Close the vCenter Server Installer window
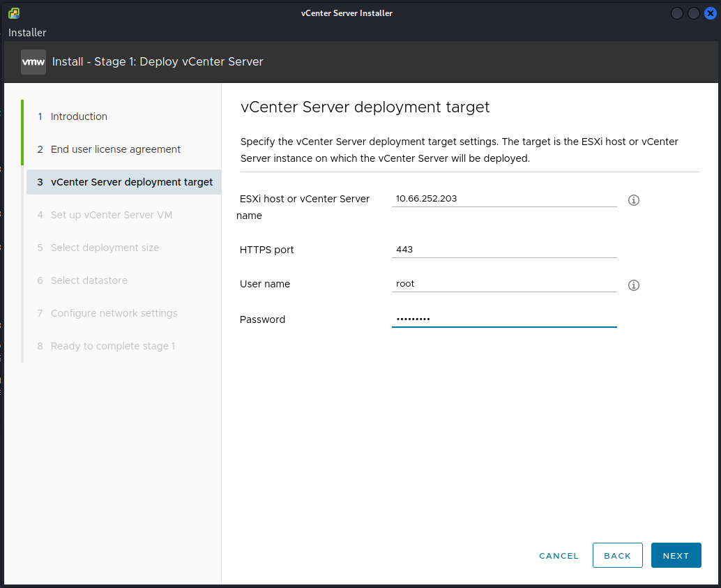Viewport: 721px width, 588px height. pos(711,13)
